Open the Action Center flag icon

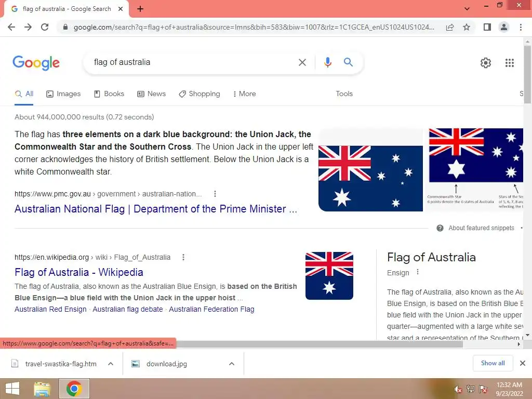click(483, 389)
